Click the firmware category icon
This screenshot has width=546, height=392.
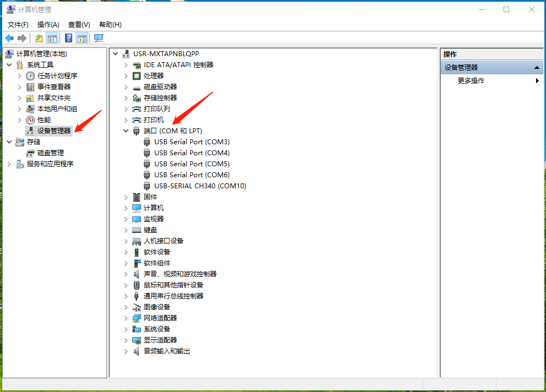(137, 197)
